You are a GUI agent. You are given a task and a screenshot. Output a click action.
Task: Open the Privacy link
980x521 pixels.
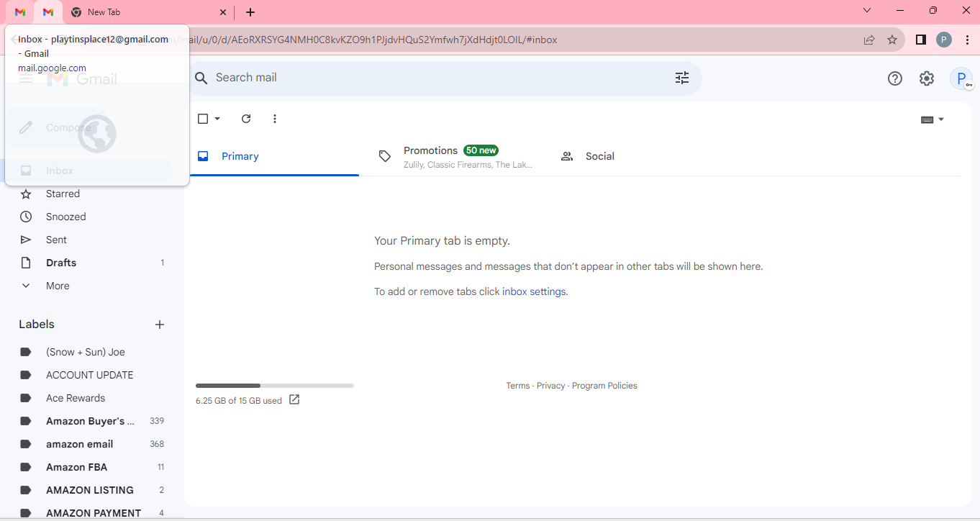point(550,386)
